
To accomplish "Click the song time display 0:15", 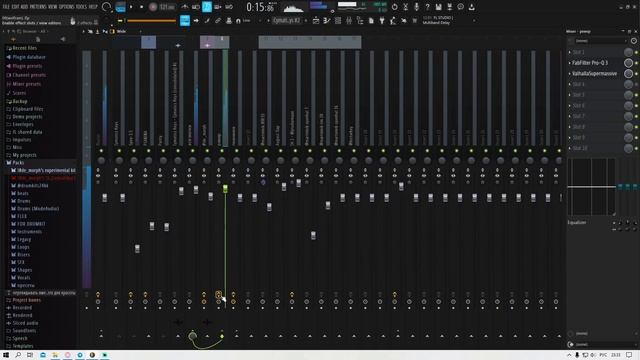I will tap(260, 7).
